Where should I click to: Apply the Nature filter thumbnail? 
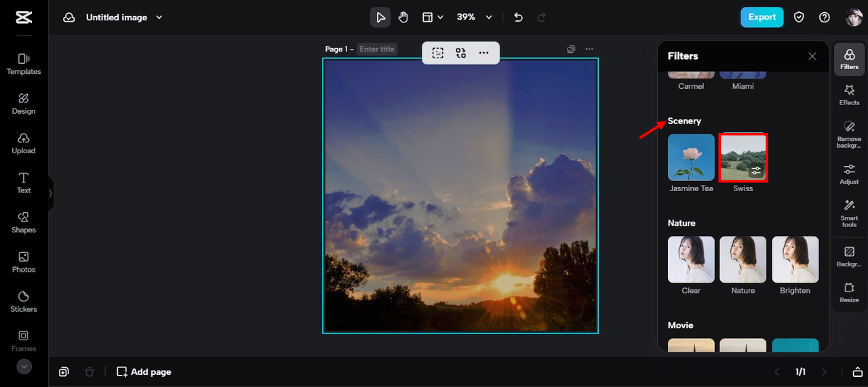743,260
